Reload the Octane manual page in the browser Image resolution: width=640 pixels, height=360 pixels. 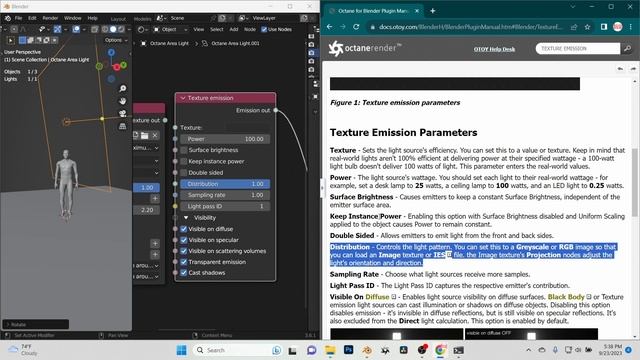tap(356, 27)
